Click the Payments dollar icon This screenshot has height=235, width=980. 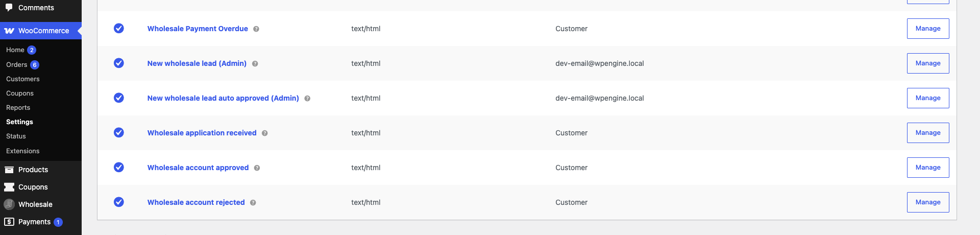(x=9, y=222)
